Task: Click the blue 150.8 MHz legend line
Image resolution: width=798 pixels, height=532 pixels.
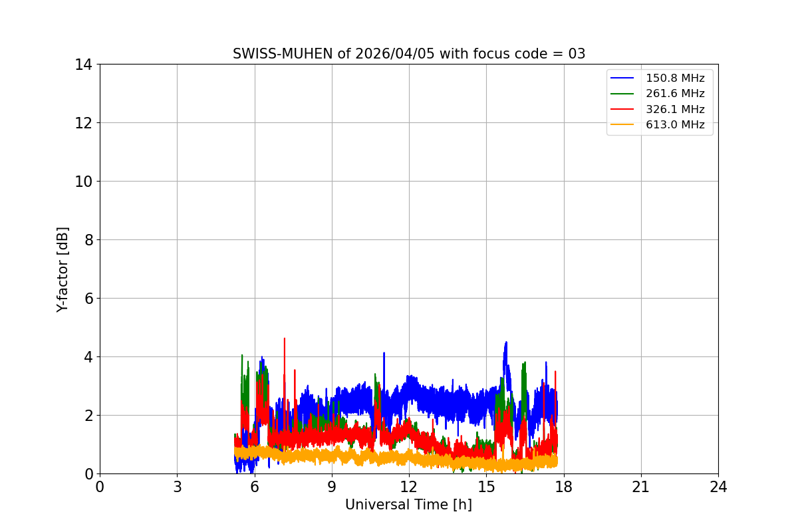Action: point(622,78)
